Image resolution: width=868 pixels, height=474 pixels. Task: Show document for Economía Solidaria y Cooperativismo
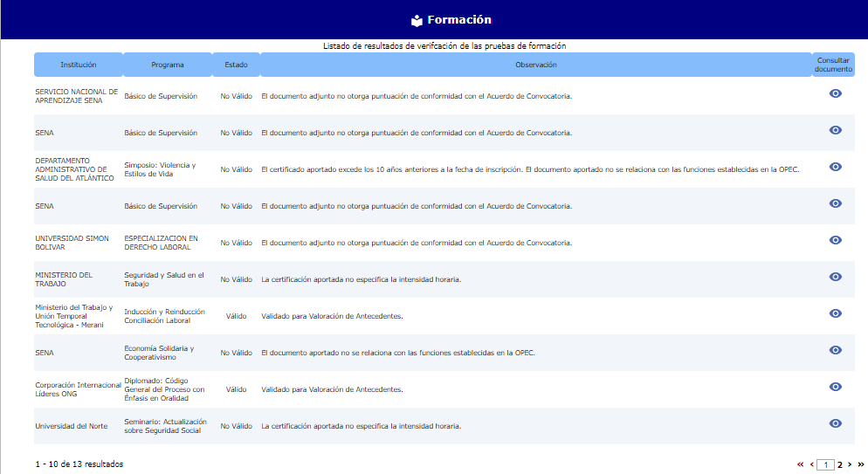(835, 350)
